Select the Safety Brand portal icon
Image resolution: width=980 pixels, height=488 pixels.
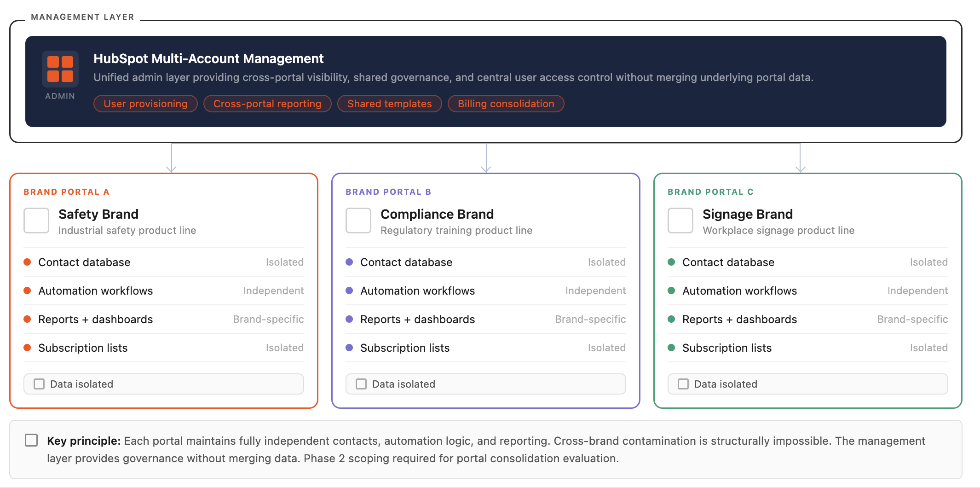36,221
